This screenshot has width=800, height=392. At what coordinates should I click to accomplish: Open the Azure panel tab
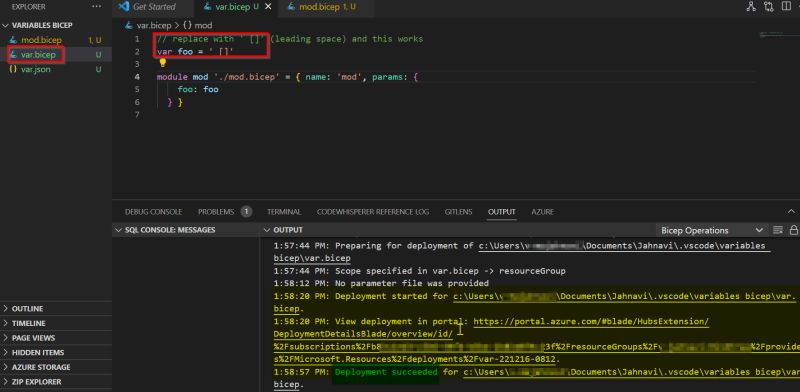[x=542, y=212]
